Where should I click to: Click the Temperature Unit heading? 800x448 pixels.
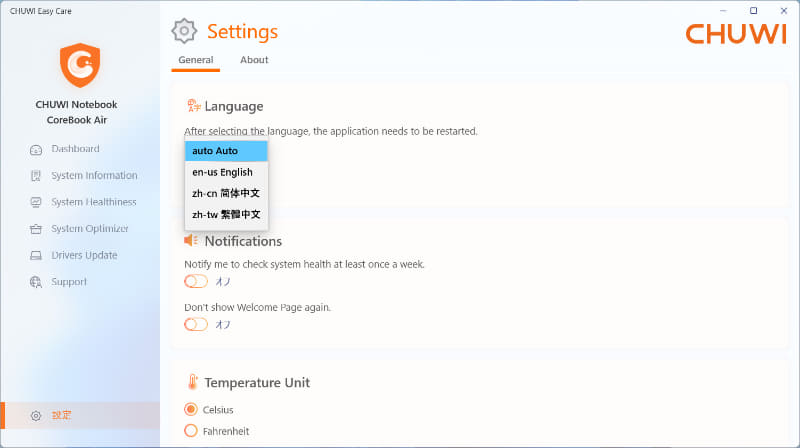pos(257,383)
